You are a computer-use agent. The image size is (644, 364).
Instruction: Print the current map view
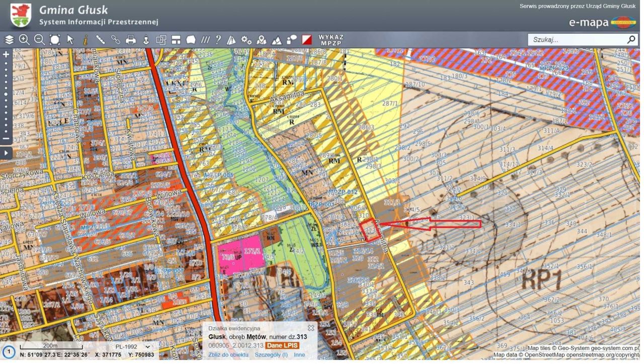131,40
